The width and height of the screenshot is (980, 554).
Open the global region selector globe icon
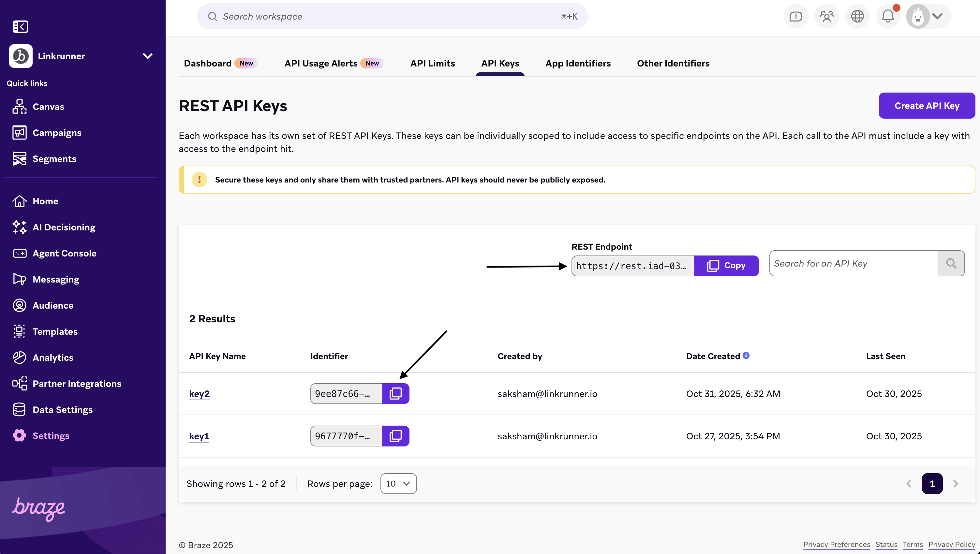857,16
